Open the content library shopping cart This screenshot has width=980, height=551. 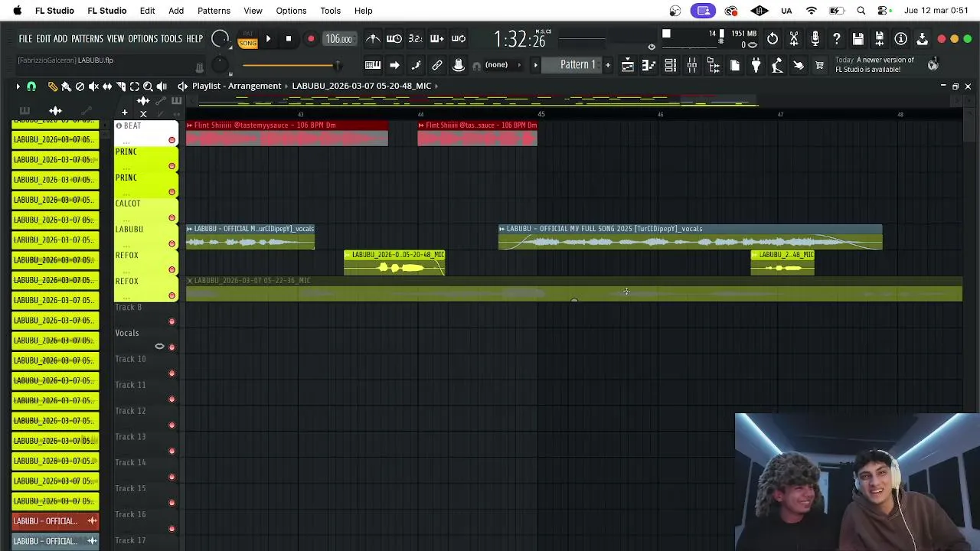pyautogui.click(x=820, y=65)
